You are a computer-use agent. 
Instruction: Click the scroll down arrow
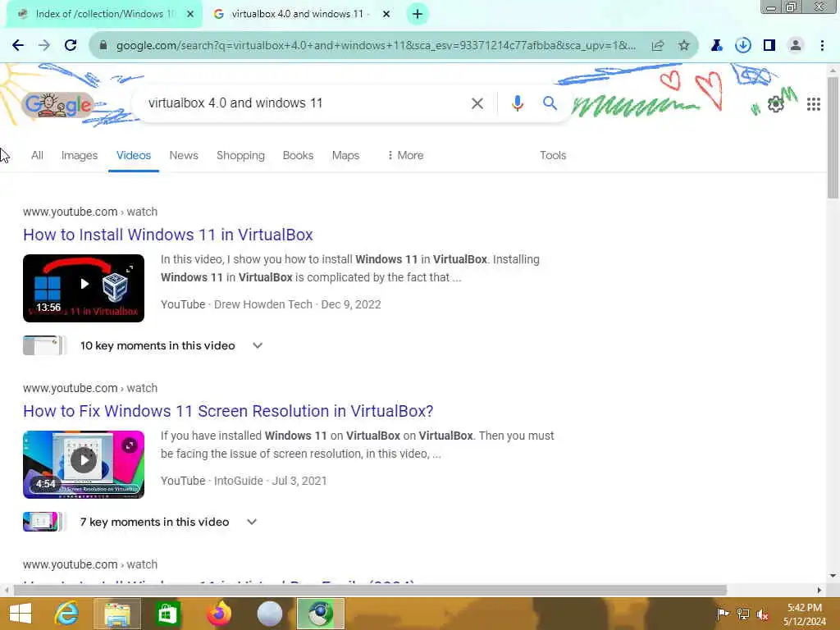pyautogui.click(x=833, y=577)
